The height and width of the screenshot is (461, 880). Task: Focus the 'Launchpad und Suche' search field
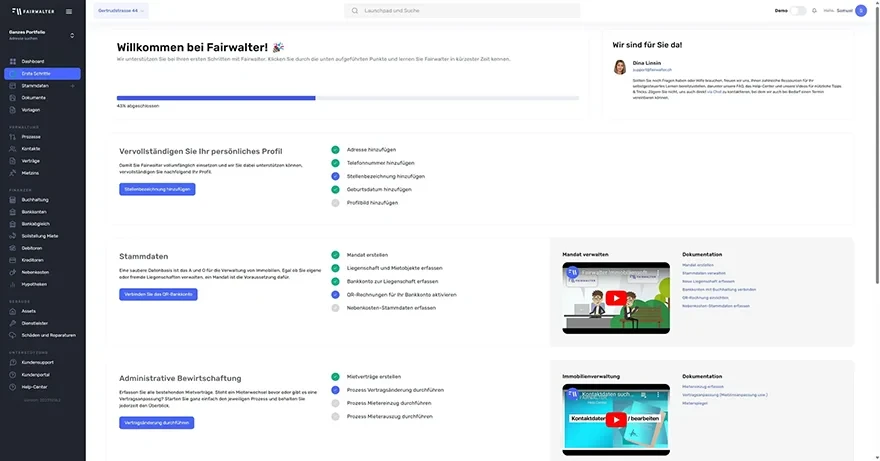tap(462, 11)
